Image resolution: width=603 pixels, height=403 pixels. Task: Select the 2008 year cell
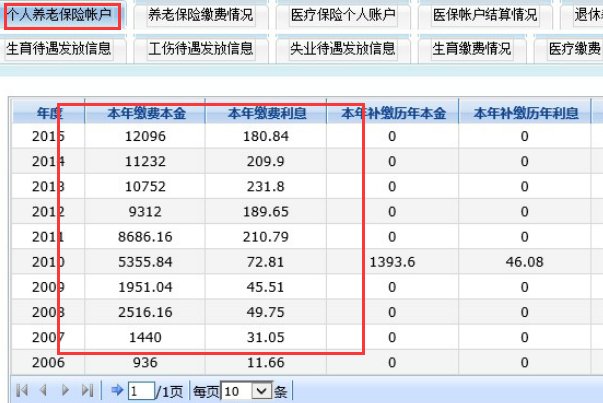[x=48, y=312]
